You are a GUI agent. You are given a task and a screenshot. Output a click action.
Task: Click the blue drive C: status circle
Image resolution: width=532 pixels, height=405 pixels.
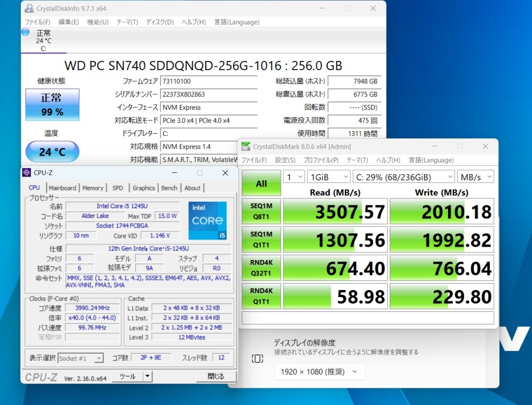[x=25, y=32]
